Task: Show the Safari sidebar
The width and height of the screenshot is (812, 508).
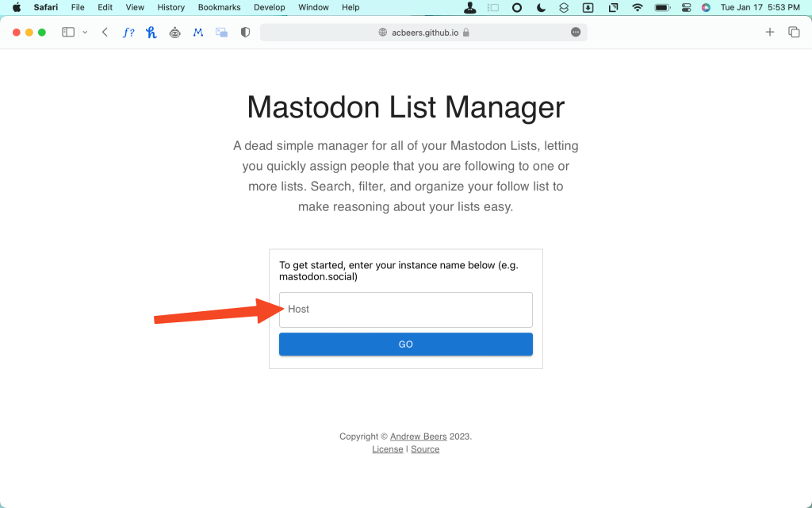Action: 68,32
